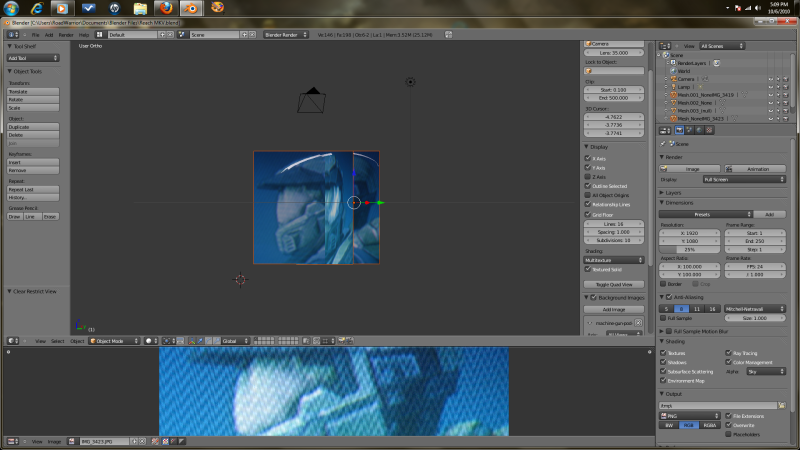Viewport: 800px width, 450px height.
Task: Click the Lamp object icon in outliner
Action: (674, 86)
